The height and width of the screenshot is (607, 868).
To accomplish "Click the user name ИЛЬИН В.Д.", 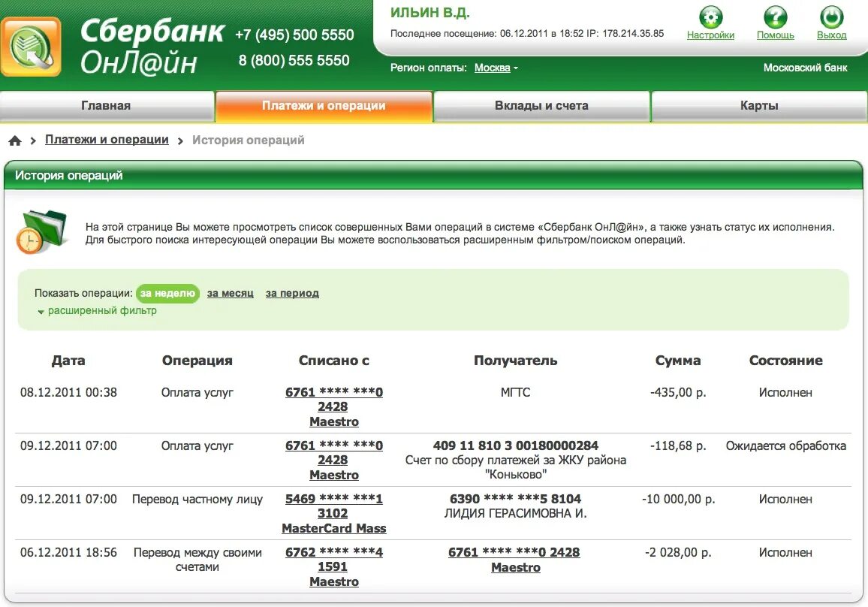I will pyautogui.click(x=429, y=12).
